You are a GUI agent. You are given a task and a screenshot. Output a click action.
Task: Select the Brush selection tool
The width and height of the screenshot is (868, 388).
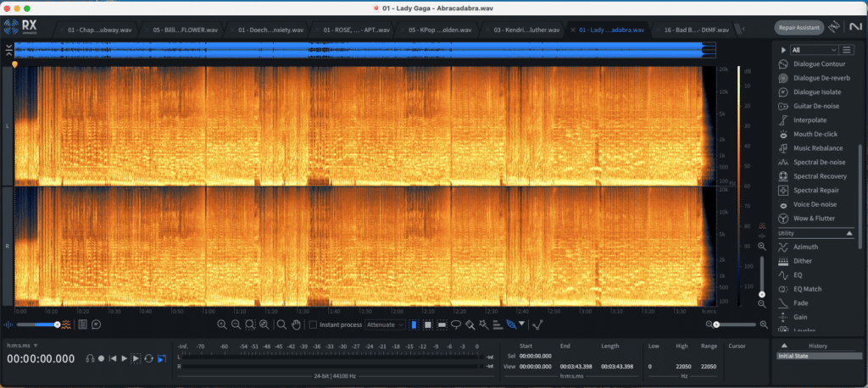click(470, 325)
